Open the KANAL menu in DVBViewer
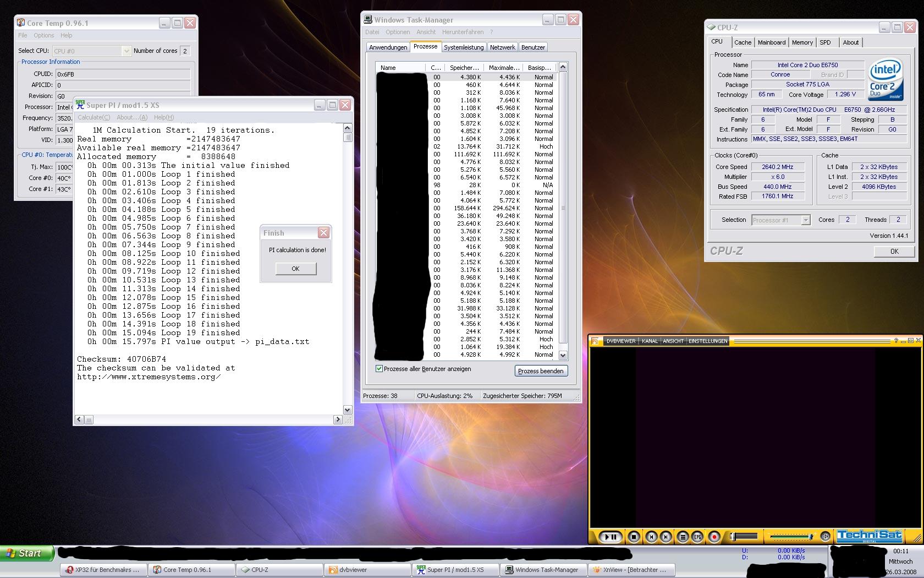The height and width of the screenshot is (578, 924). pos(650,341)
